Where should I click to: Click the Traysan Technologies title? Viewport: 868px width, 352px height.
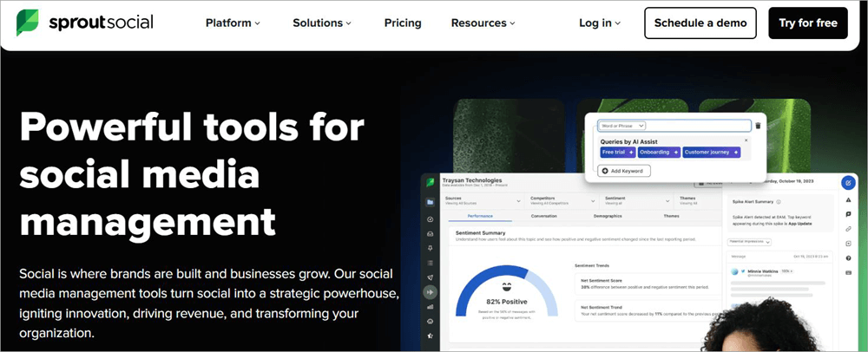[x=472, y=180]
